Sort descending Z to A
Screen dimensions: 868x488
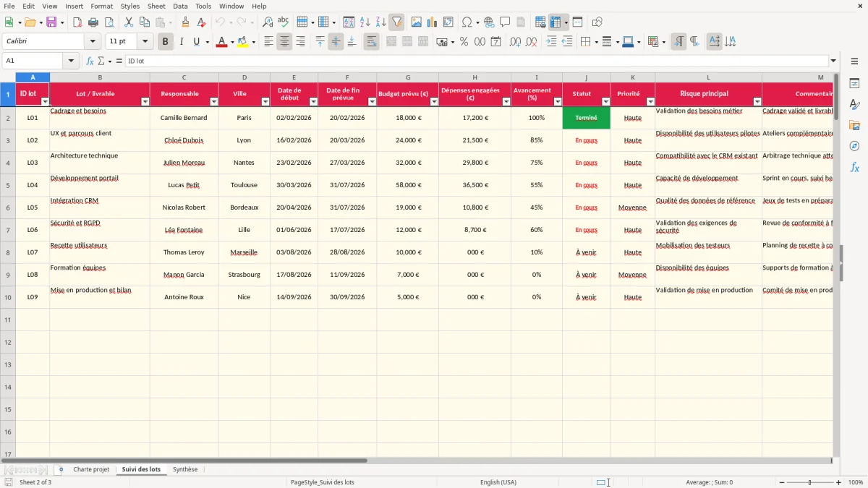coord(381,22)
